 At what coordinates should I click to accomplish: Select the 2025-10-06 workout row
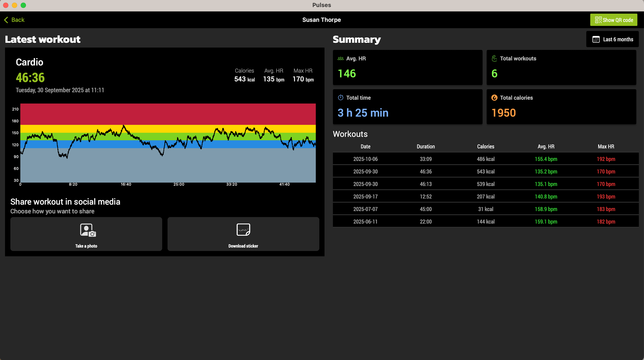coord(485,159)
